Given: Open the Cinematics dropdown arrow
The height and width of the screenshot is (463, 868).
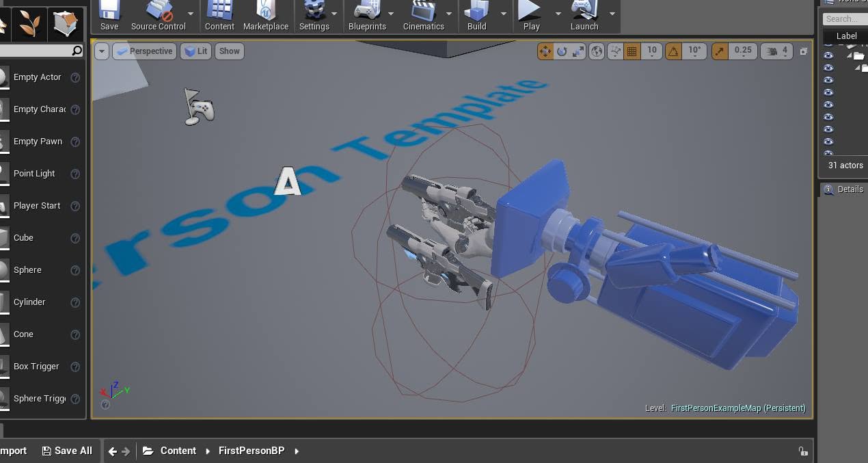Looking at the screenshot, I should 449,14.
